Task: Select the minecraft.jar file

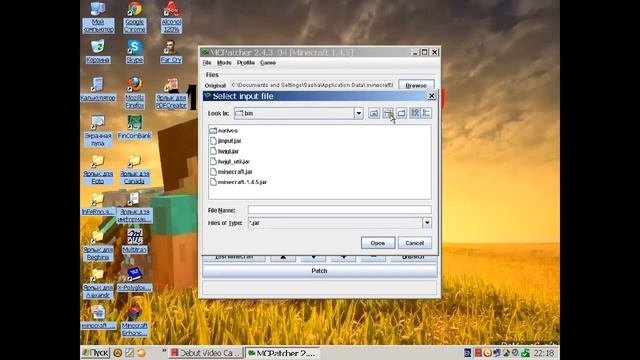Action: click(231, 172)
